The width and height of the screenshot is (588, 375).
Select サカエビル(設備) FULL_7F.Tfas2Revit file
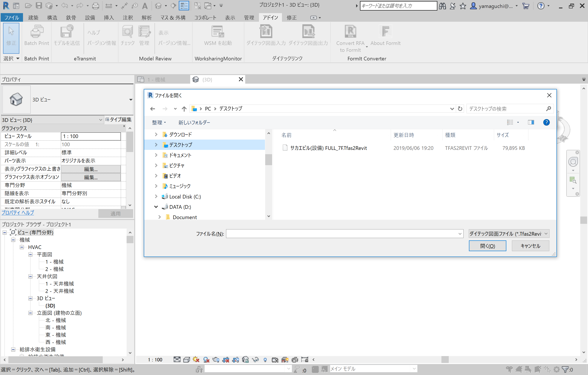[x=328, y=148]
